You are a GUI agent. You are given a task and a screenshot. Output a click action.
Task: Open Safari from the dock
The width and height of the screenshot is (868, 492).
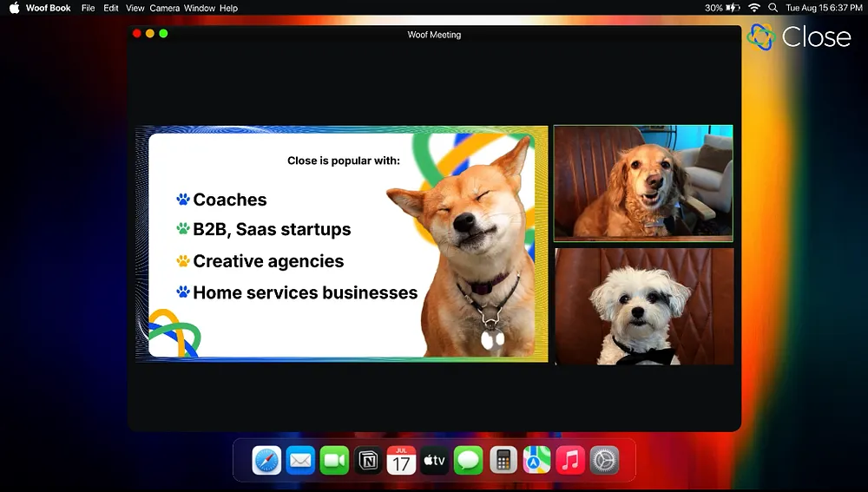[x=266, y=460]
